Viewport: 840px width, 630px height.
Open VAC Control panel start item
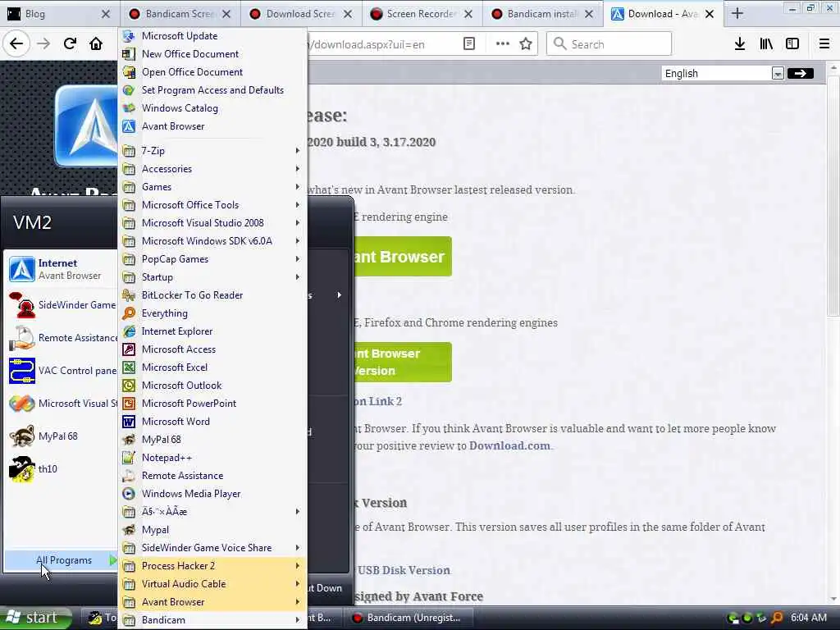pyautogui.click(x=61, y=371)
